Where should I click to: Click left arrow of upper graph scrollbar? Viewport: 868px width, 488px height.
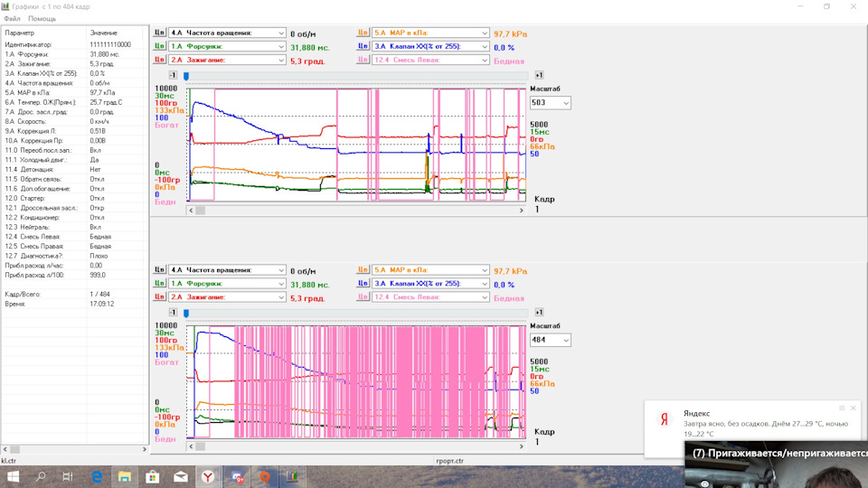tap(191, 211)
